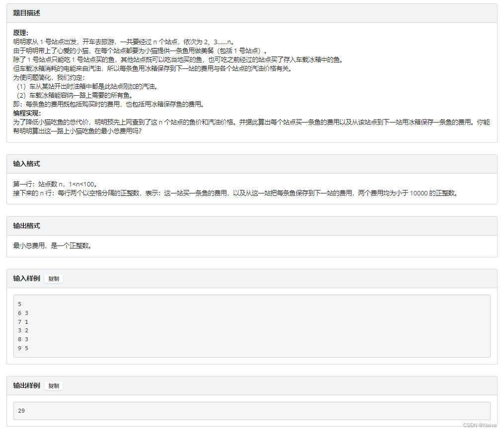Image resolution: width=504 pixels, height=432 pixels.
Task: Click rule (1) 车从某站开出时油箱
Action: click(87, 87)
